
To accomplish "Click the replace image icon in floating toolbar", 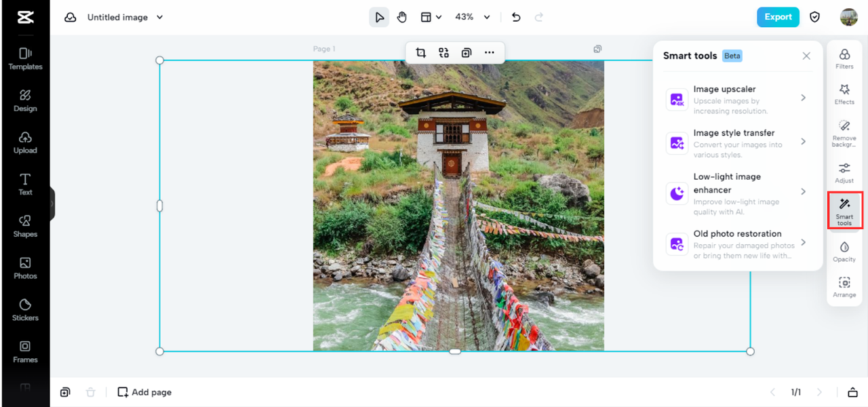I will (443, 52).
